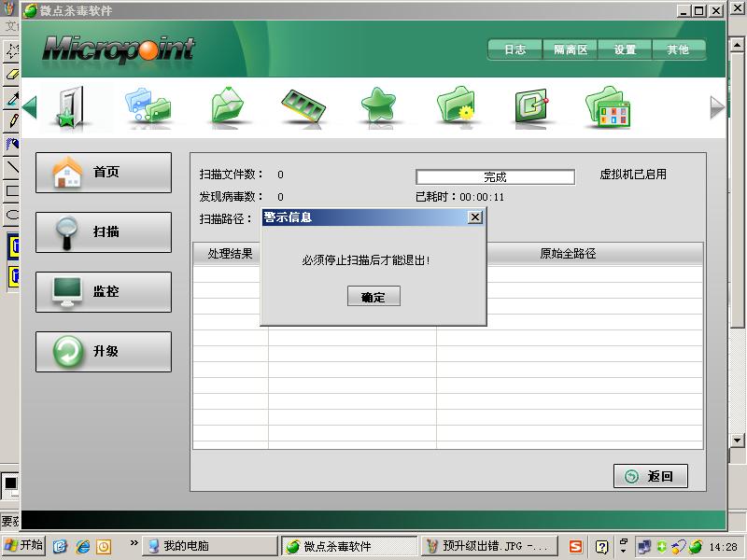Click the memory chip scan icon
The image size is (747, 560).
[x=303, y=106]
